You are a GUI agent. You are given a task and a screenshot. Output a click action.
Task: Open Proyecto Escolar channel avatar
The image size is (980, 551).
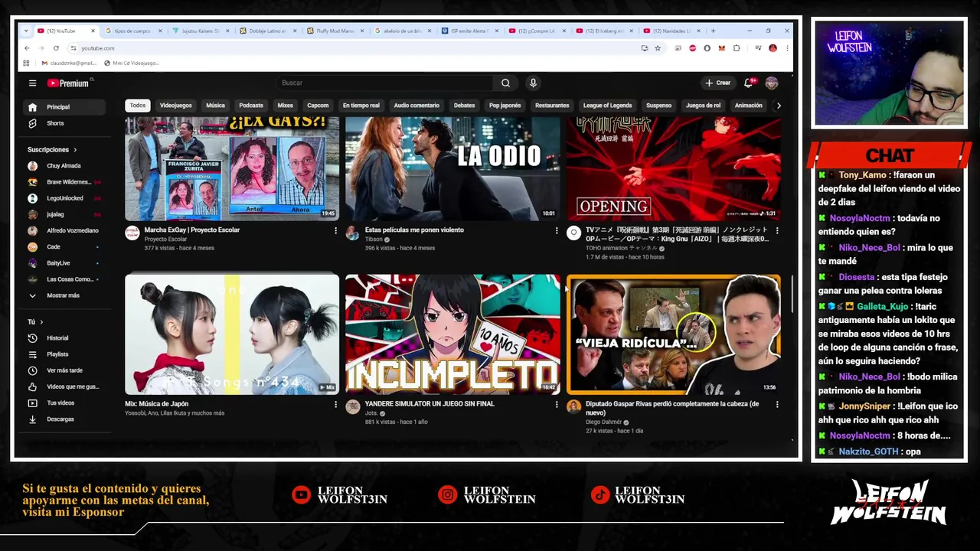[132, 233]
